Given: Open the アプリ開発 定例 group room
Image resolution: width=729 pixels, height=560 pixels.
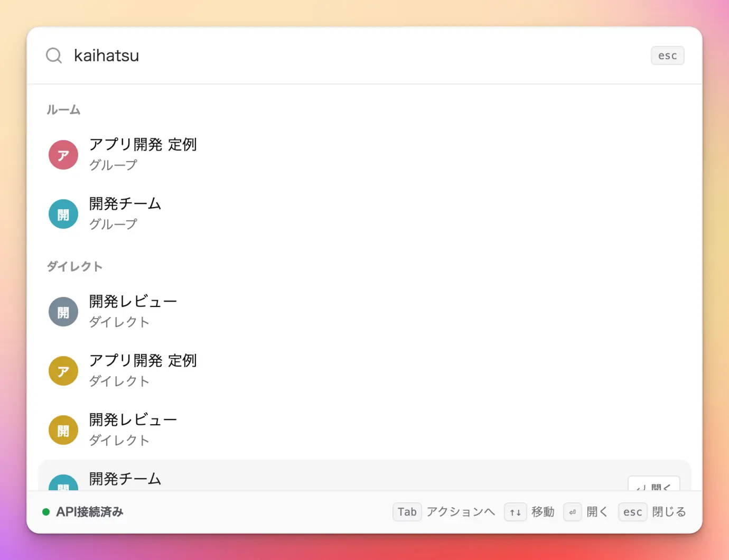Looking at the screenshot, I should (364, 155).
